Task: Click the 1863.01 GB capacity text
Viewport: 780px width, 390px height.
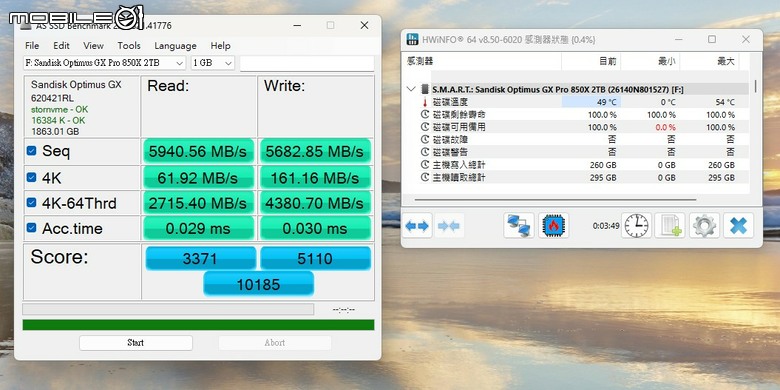Action: [x=55, y=132]
